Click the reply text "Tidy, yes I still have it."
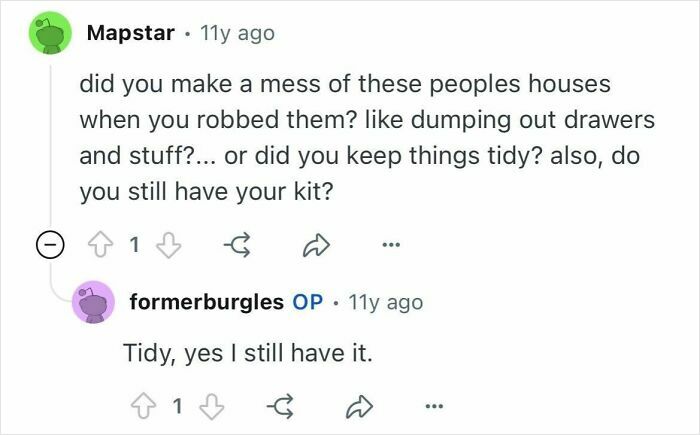Image resolution: width=700 pixels, height=435 pixels. (248, 353)
